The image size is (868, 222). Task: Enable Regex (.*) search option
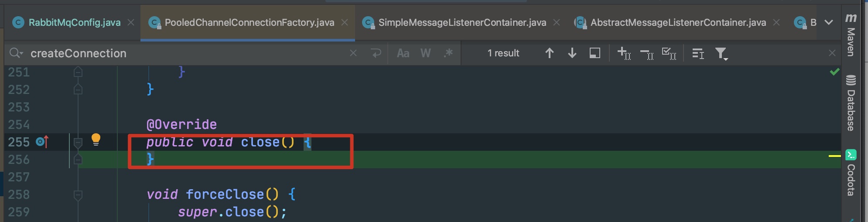pos(448,53)
